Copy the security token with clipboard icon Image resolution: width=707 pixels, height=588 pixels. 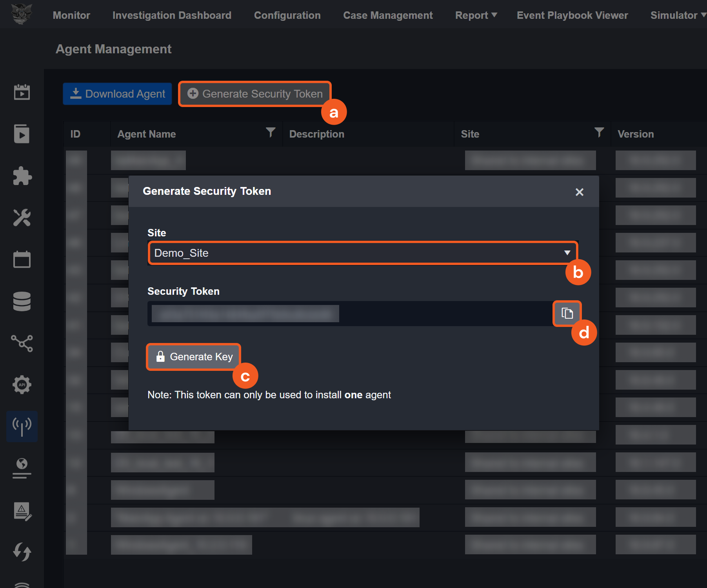click(567, 313)
